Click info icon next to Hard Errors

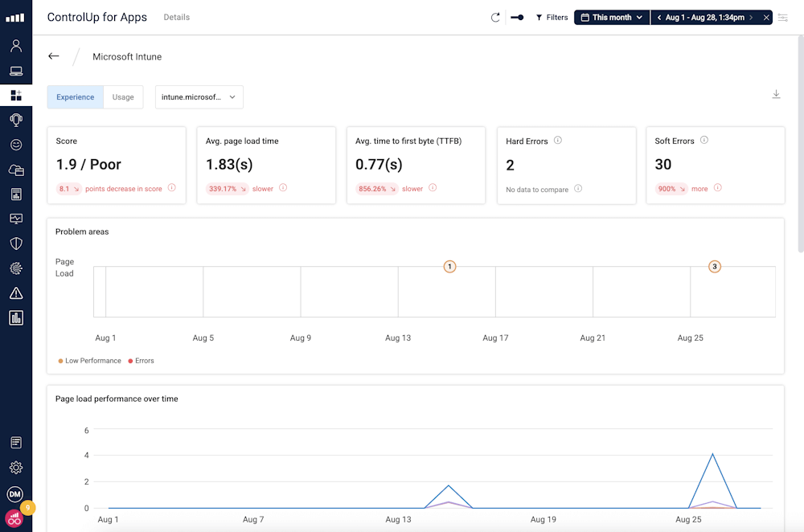[x=558, y=141]
